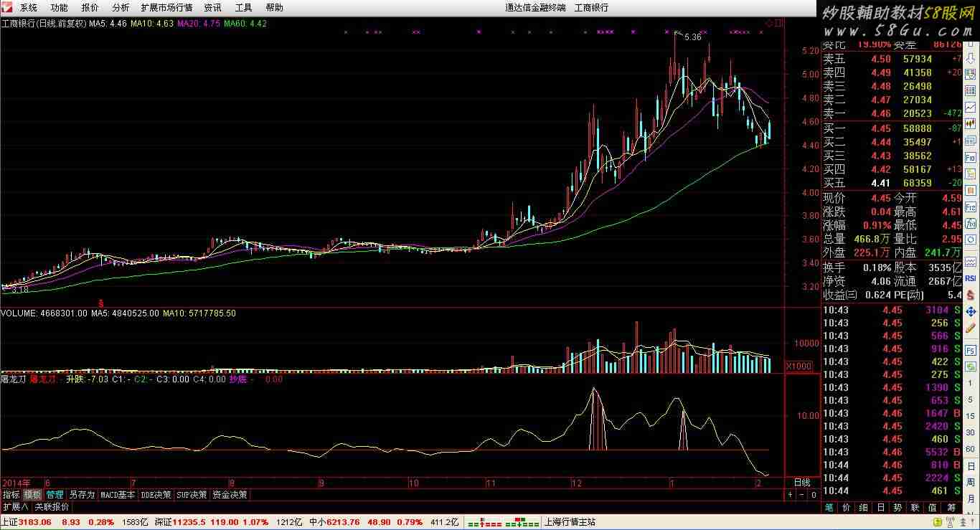Click the minus zoom button below chart
Screen dimensions: 980x530
click(x=802, y=495)
